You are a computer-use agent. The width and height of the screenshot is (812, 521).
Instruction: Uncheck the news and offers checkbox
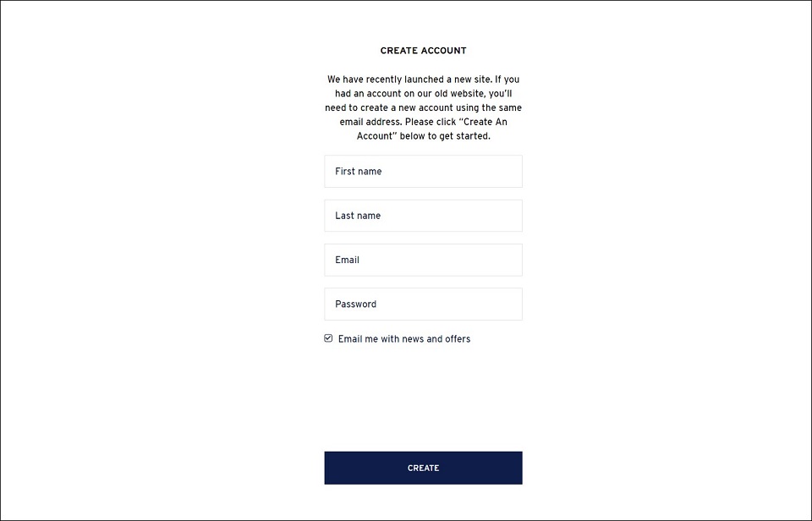pos(328,338)
